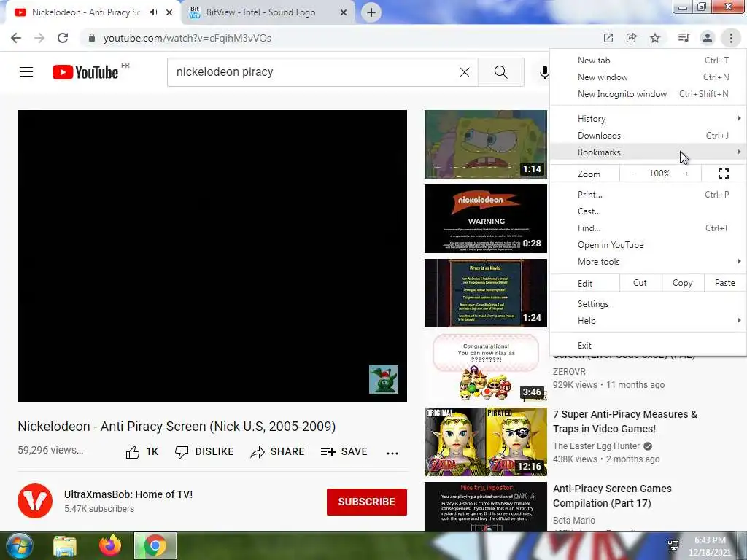Screen dimensions: 747x560
Task: Click the three-dot Chrome menu icon
Action: (x=731, y=38)
